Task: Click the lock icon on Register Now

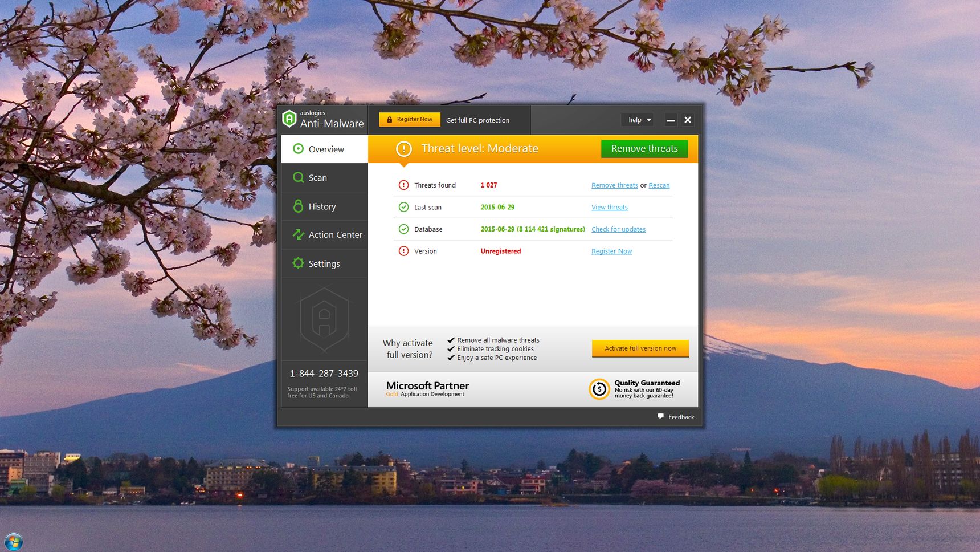Action: (x=390, y=120)
